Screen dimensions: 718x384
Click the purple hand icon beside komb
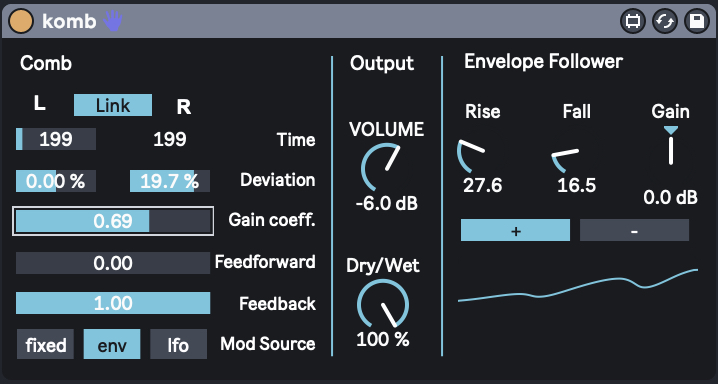[113, 21]
